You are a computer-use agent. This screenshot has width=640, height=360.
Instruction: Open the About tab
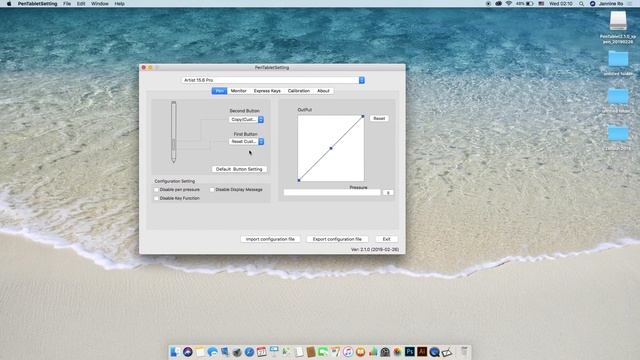323,91
